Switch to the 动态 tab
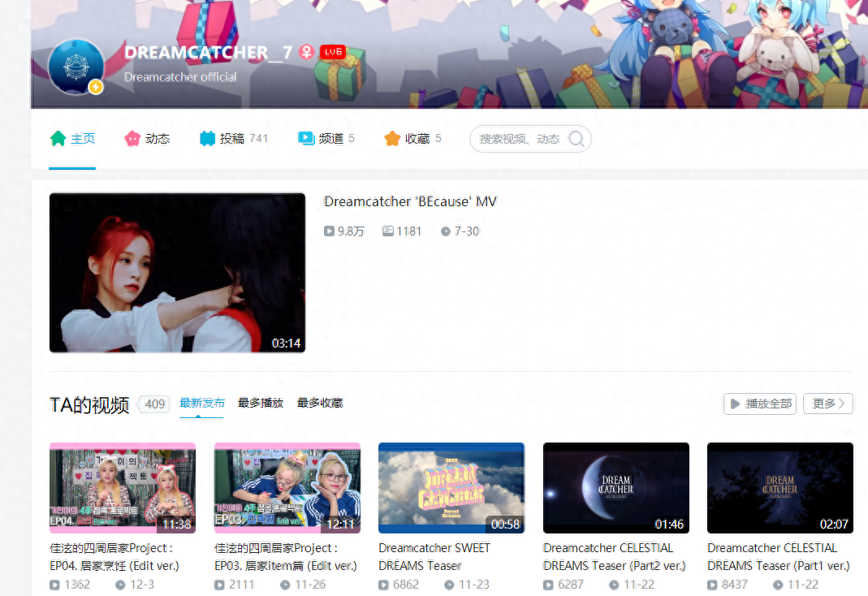Viewport: 868px width, 596px height. tap(147, 139)
